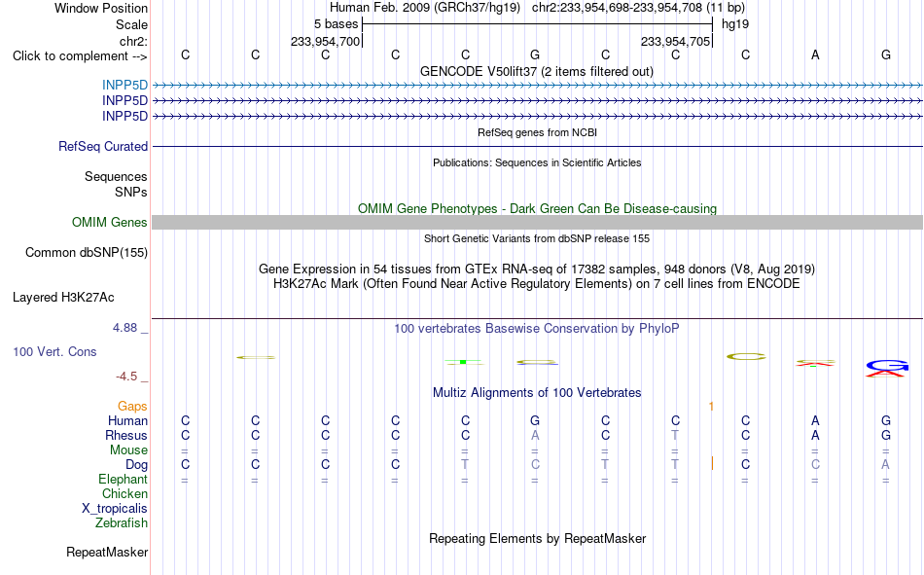Click 'RefSeq genes from NCBI' title

(537, 132)
